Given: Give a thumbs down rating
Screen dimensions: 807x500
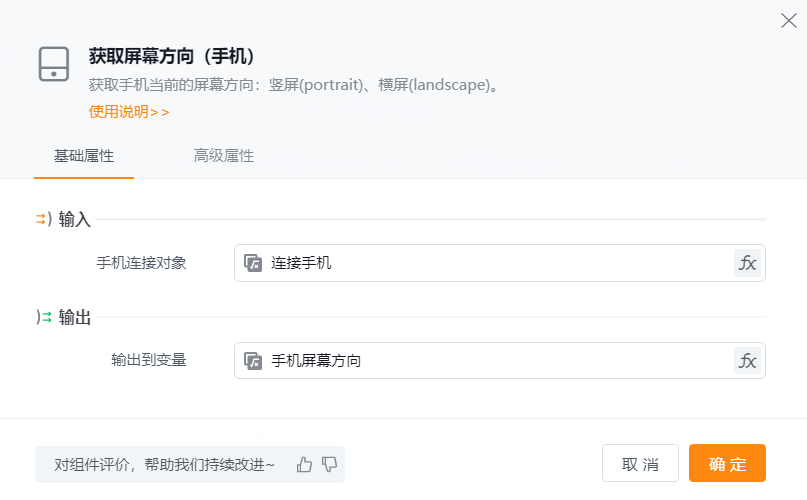Looking at the screenshot, I should 329,464.
